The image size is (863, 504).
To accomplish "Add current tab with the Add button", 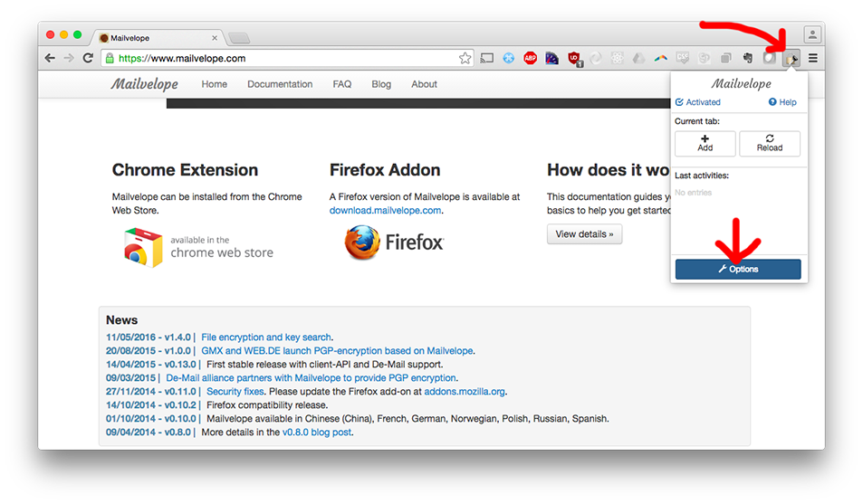I will (705, 143).
